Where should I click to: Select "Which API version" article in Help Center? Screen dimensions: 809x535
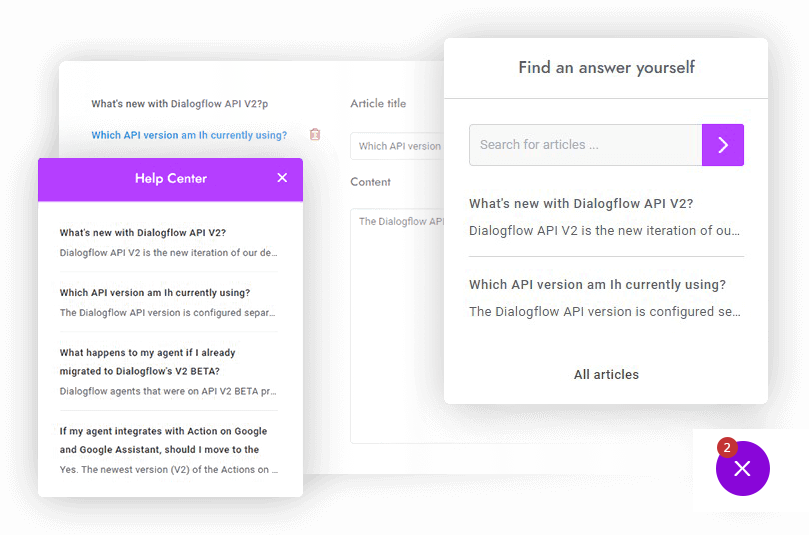point(155,293)
